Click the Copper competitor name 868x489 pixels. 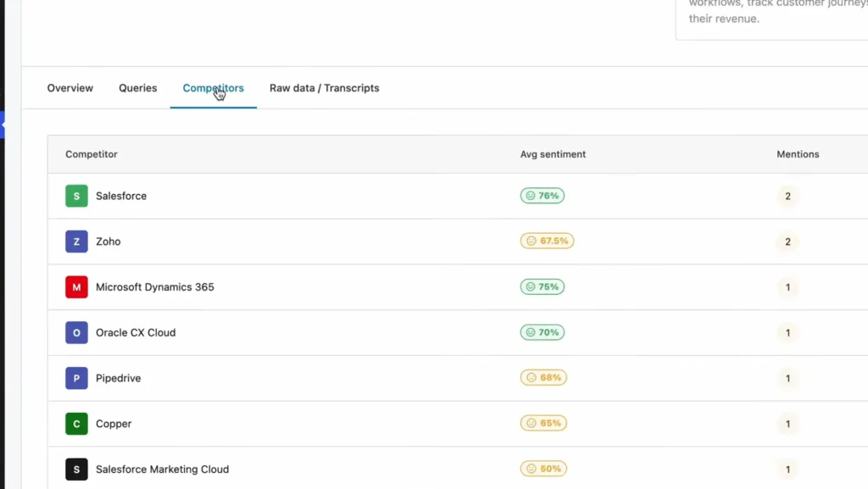pyautogui.click(x=114, y=424)
